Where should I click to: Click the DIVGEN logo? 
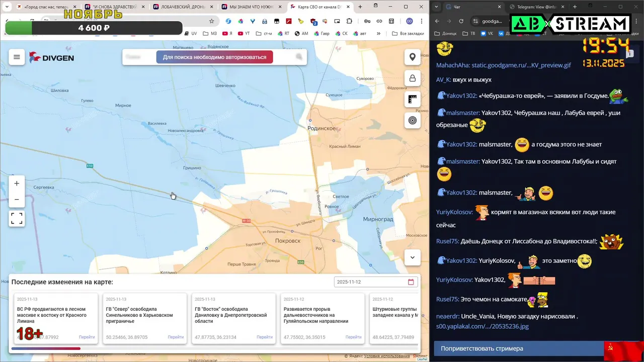point(51,57)
